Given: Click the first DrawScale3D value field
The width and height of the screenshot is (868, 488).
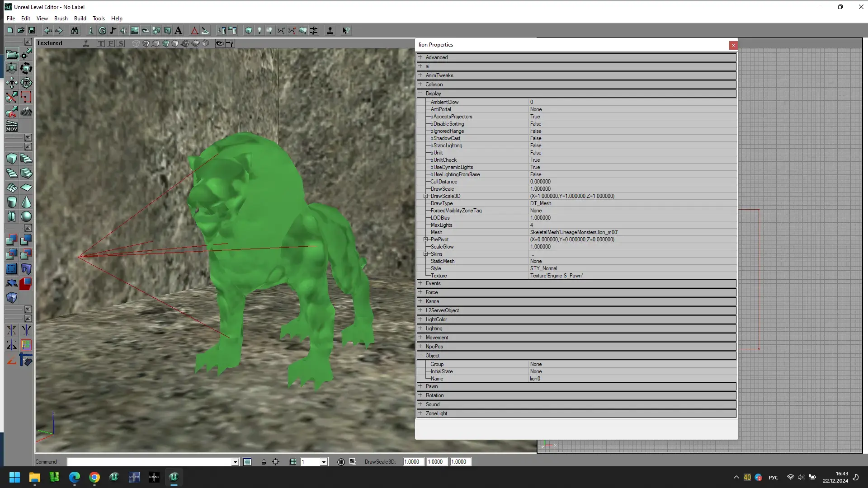Looking at the screenshot, I should (x=414, y=462).
